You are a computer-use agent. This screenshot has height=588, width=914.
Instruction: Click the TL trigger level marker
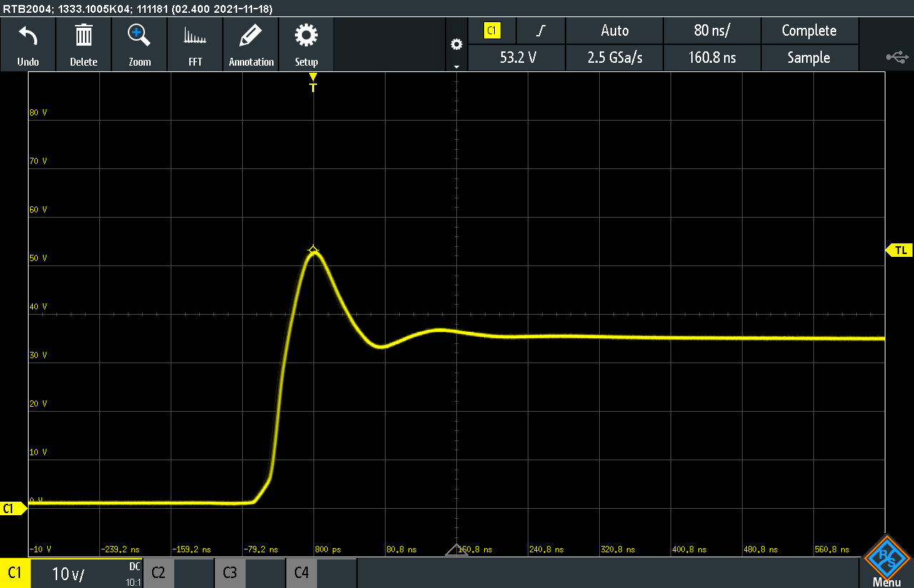900,250
